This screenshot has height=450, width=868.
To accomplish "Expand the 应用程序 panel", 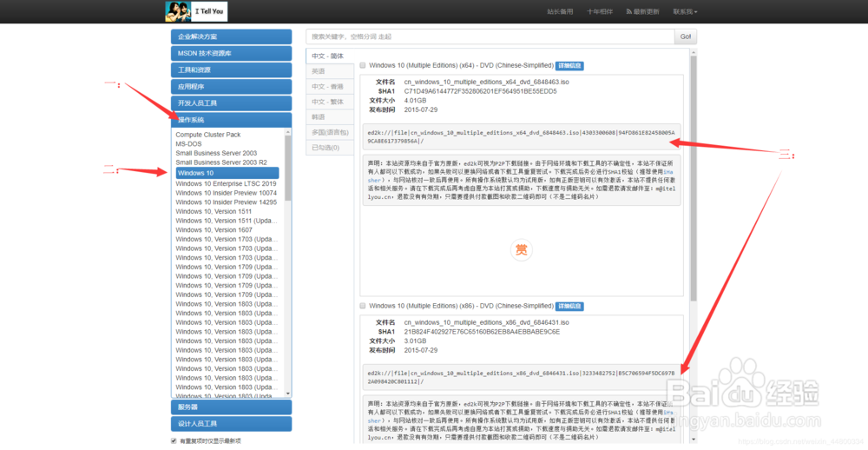I will (232, 87).
